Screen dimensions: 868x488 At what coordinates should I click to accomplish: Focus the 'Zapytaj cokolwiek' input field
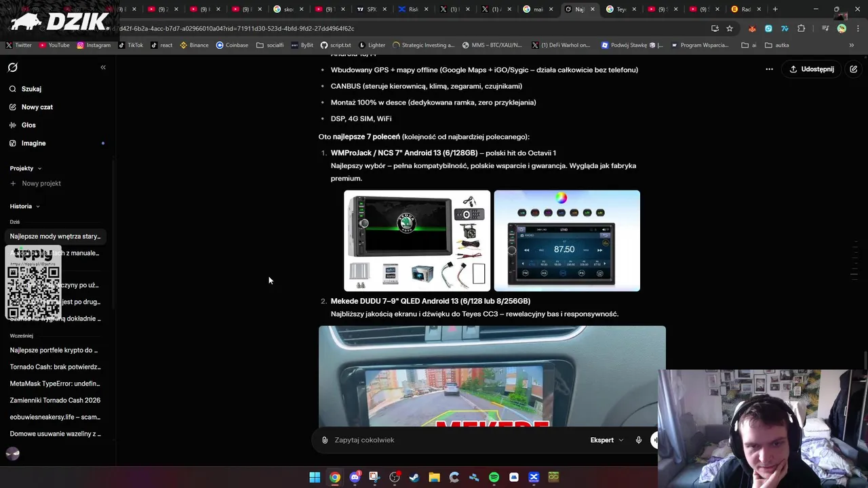tap(458, 440)
